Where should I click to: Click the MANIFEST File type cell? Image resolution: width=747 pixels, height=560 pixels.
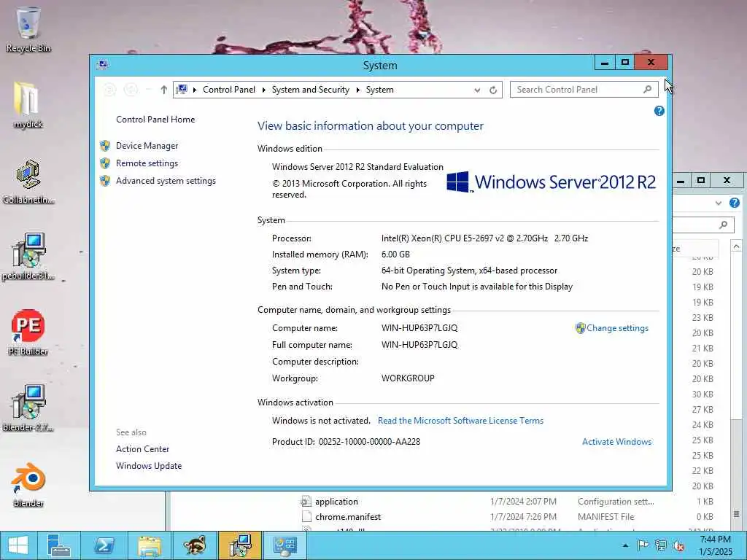(x=605, y=517)
